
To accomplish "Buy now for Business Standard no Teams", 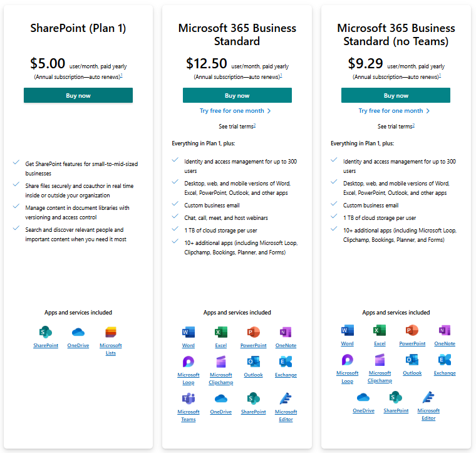I will point(396,95).
